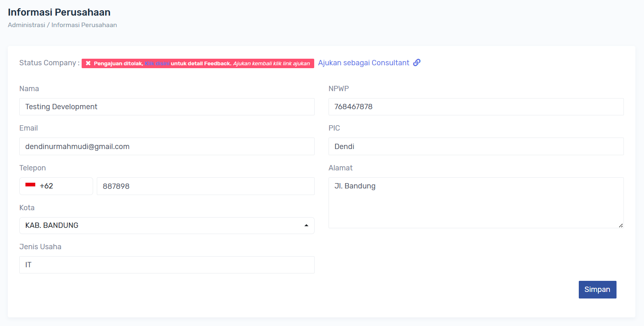Expand the Kota dropdown using its caret arrow
The height and width of the screenshot is (326, 644).
coord(306,225)
